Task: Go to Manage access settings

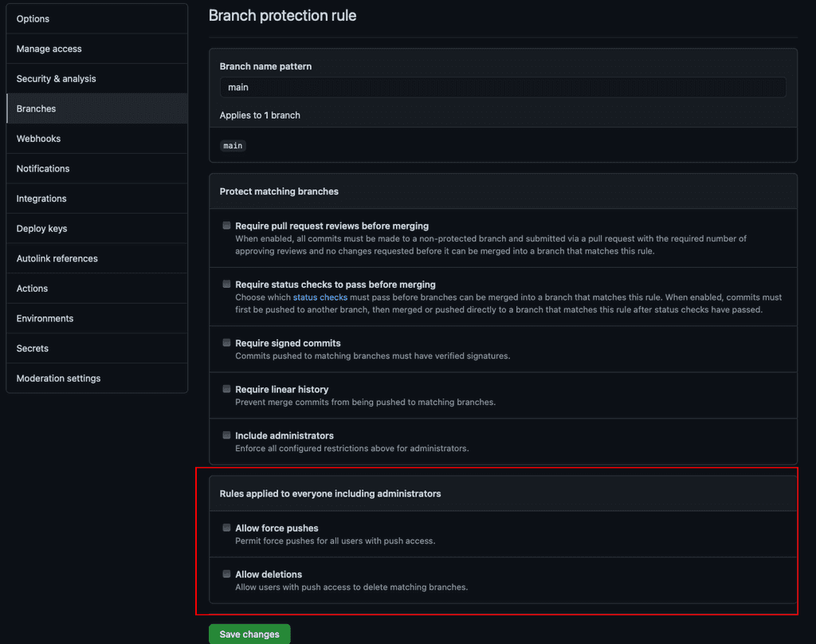Action: (49, 49)
